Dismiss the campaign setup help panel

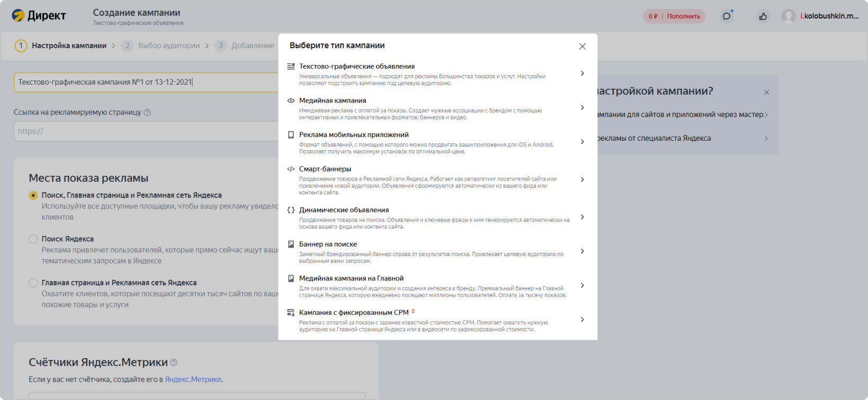pos(766,93)
